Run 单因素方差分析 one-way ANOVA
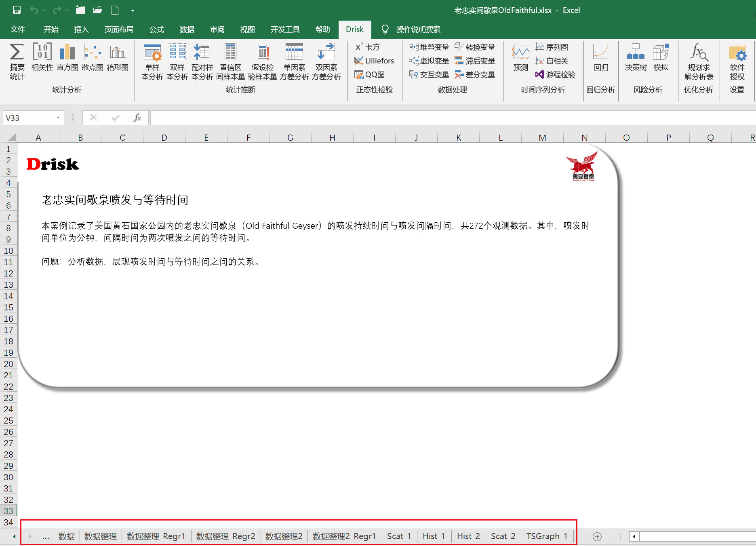Viewport: 756px width, 546px height. click(x=294, y=62)
